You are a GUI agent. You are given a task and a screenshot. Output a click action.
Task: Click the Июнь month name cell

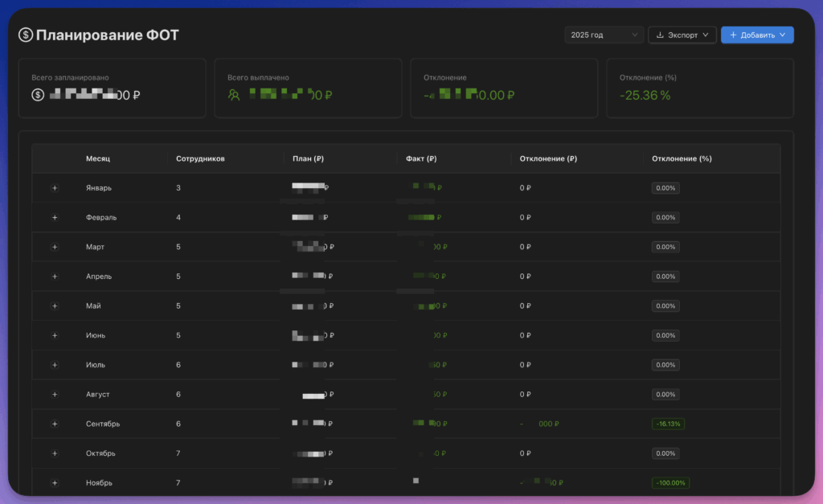96,335
